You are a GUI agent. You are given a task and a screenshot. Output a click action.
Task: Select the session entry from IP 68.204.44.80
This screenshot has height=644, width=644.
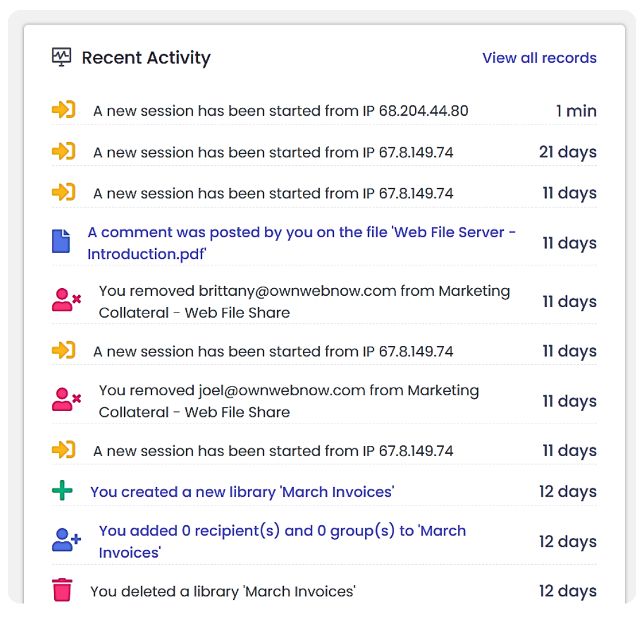pos(280,111)
